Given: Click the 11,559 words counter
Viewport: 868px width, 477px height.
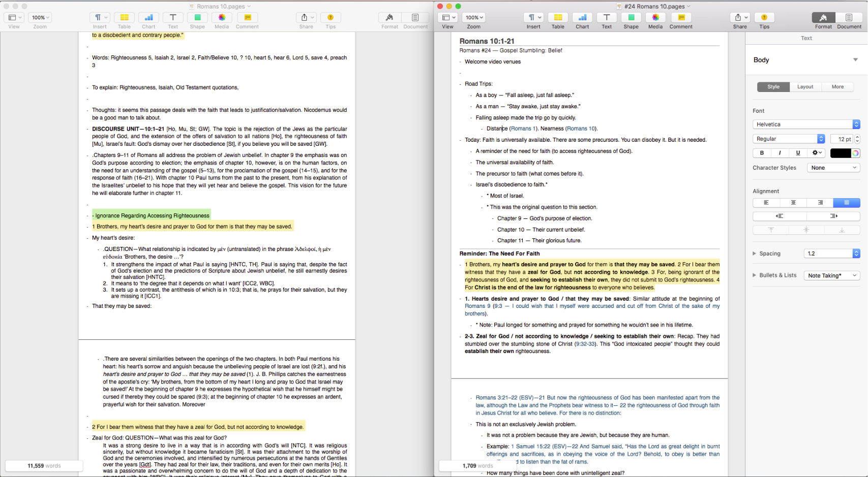Looking at the screenshot, I should click(x=44, y=465).
